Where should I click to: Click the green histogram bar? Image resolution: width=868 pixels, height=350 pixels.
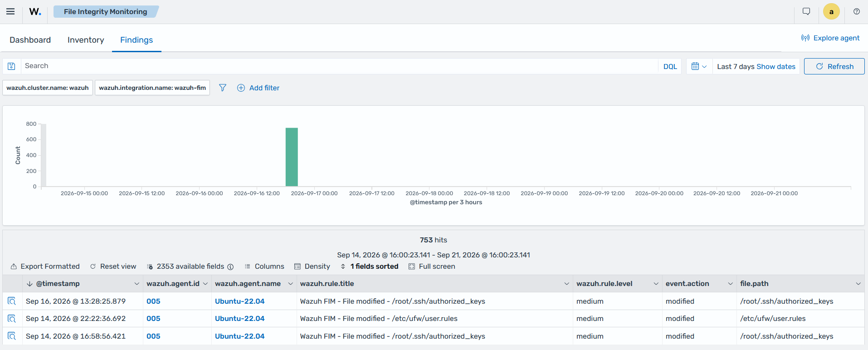(x=292, y=157)
